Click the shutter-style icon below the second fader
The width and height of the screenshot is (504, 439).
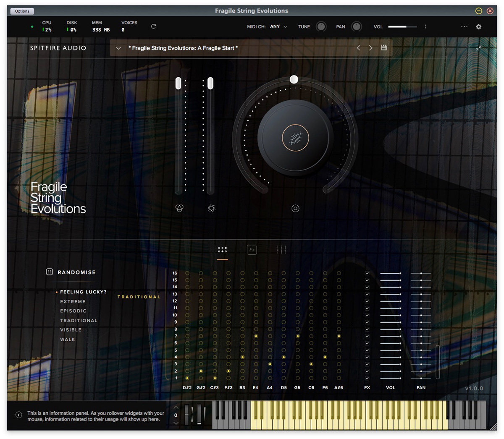[211, 208]
